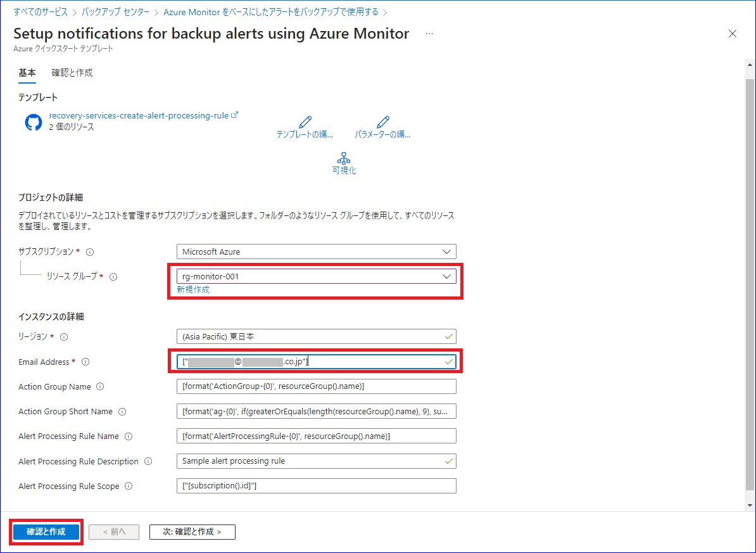Close the blade with the X button
The height and width of the screenshot is (553, 756).
733,34
